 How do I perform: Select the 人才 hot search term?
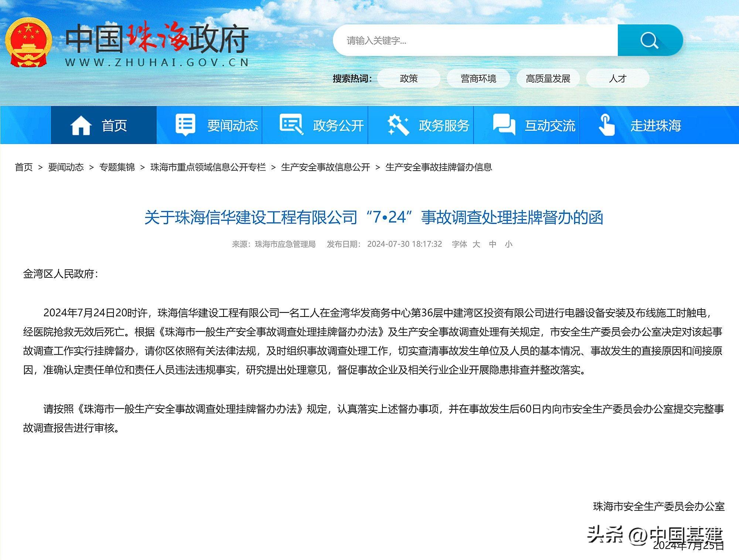(x=618, y=78)
